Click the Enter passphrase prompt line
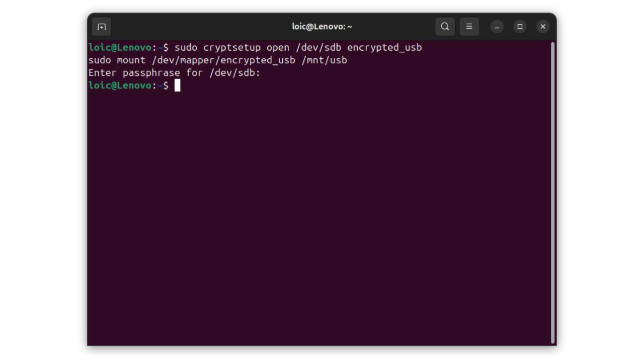This screenshot has height=362, width=644. point(174,73)
